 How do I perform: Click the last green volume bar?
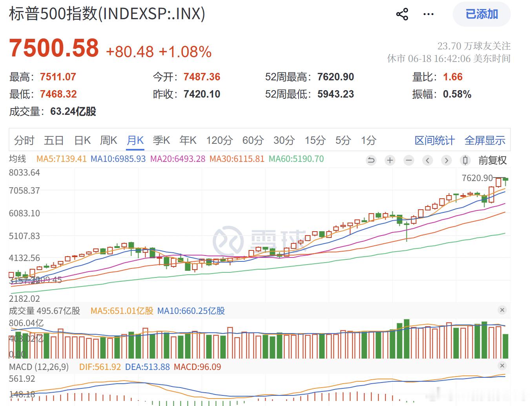click(506, 346)
